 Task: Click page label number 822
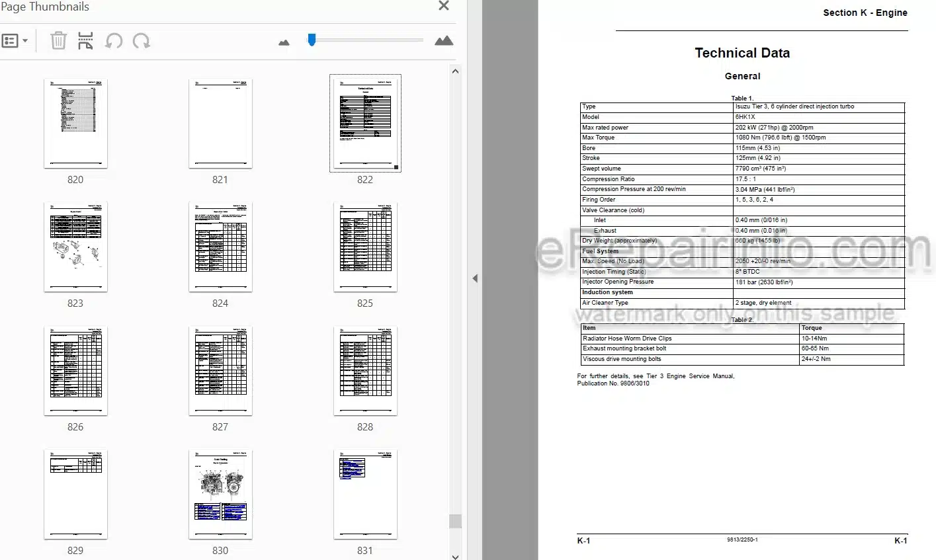click(x=365, y=180)
